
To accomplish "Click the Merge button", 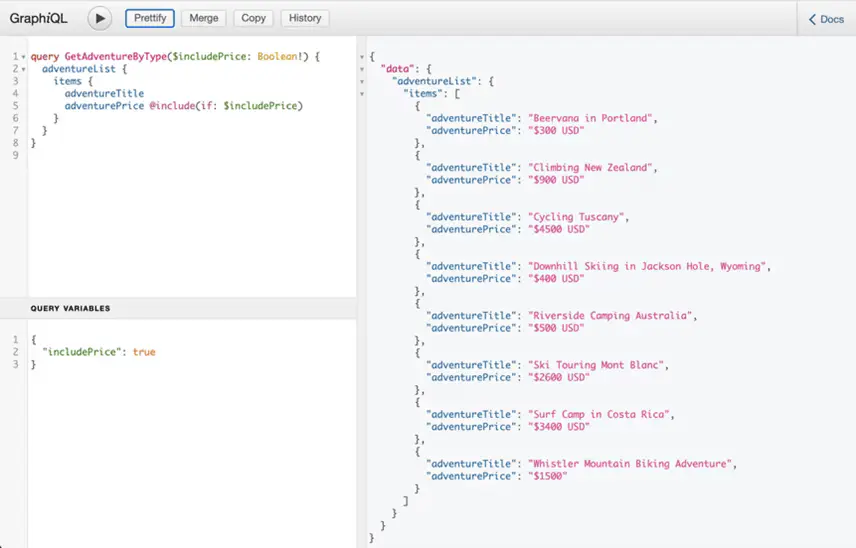I will [203, 18].
